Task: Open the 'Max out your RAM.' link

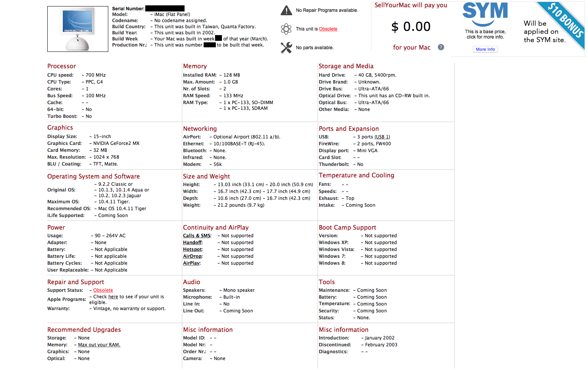Action: click(x=99, y=345)
